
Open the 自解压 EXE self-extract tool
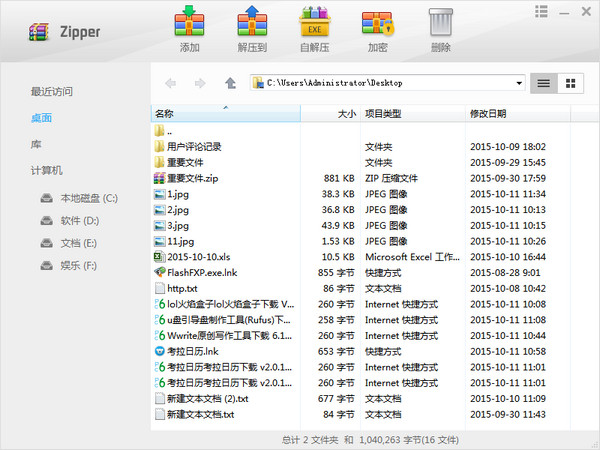[x=315, y=21]
